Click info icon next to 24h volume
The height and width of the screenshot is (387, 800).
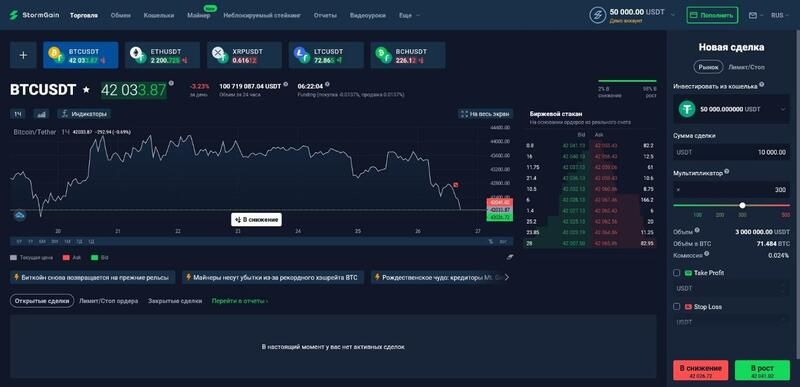point(286,85)
